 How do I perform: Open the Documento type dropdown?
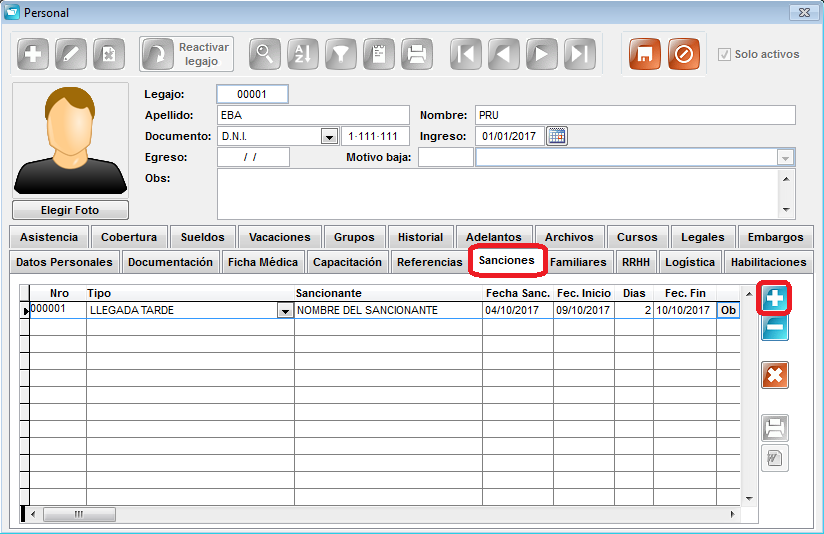point(329,137)
